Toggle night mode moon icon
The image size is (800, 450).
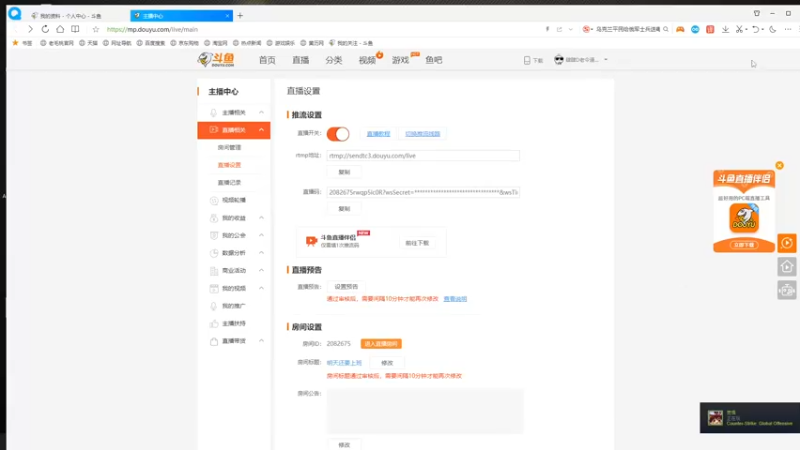pos(772,30)
